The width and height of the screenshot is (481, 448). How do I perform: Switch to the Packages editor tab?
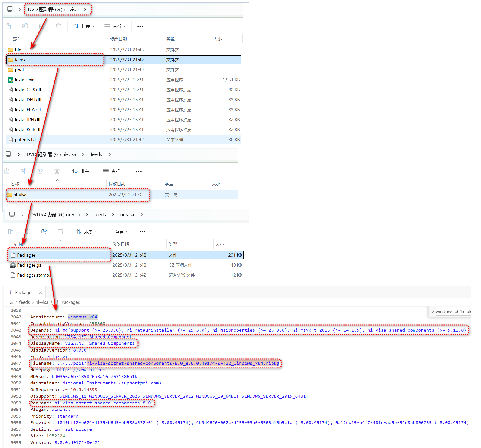tap(24, 293)
